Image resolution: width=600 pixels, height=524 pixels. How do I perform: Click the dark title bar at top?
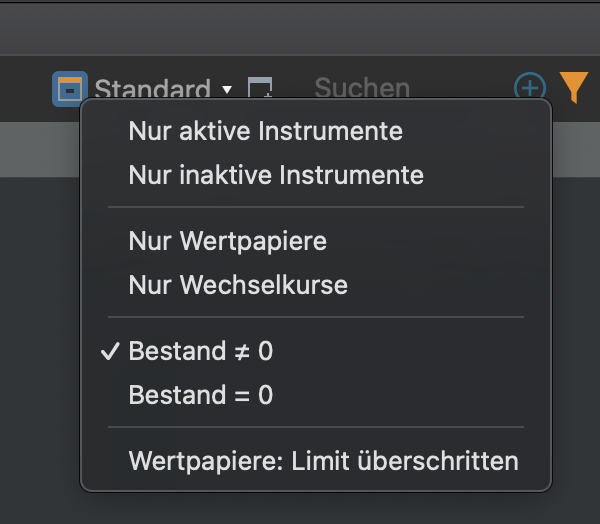coord(300,27)
